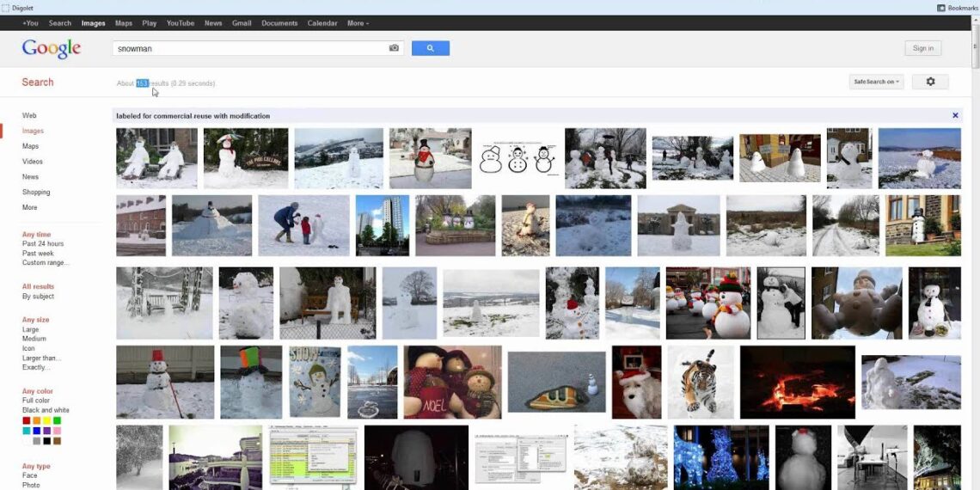The image size is (980, 490).
Task: Open the More dropdown in top bar
Action: [358, 23]
